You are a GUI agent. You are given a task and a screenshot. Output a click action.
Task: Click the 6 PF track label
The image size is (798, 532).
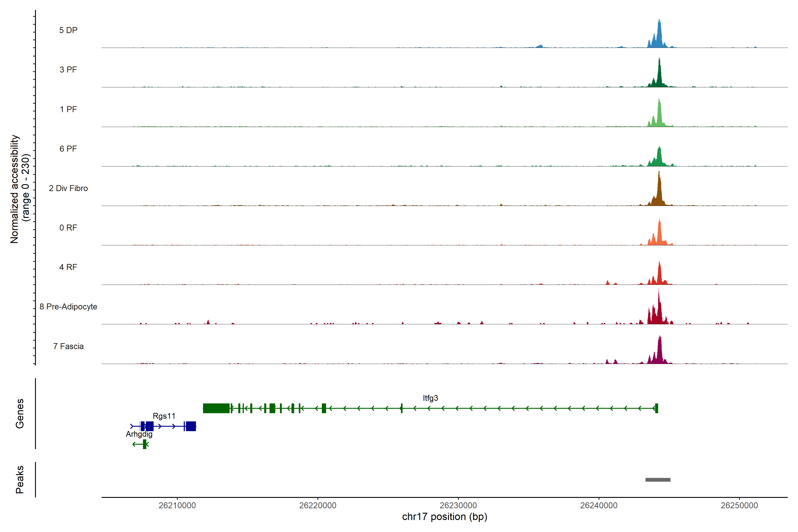tap(68, 149)
